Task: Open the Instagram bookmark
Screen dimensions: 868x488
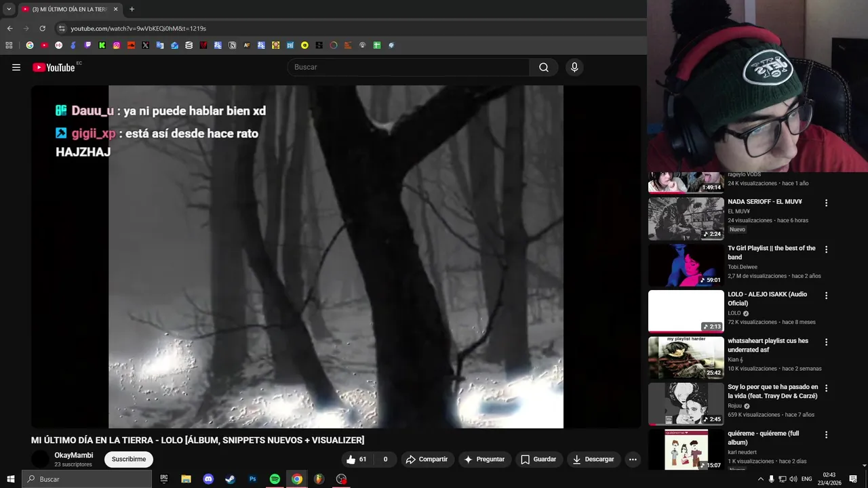Action: coord(117,45)
